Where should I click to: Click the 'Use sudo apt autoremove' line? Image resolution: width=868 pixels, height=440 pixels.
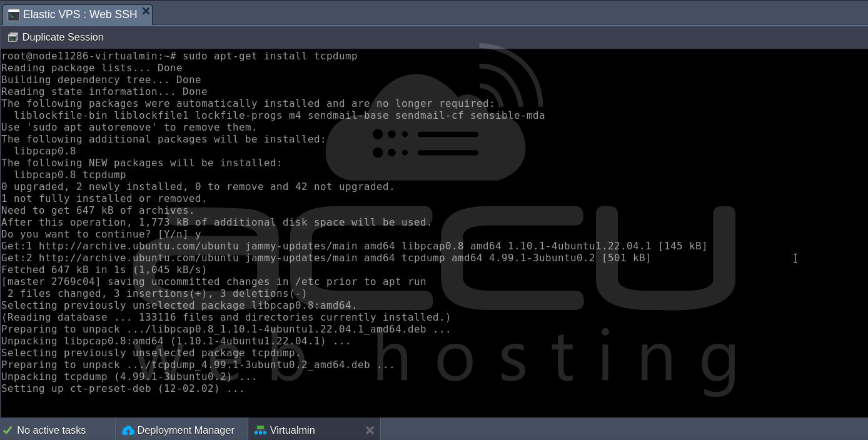[129, 127]
